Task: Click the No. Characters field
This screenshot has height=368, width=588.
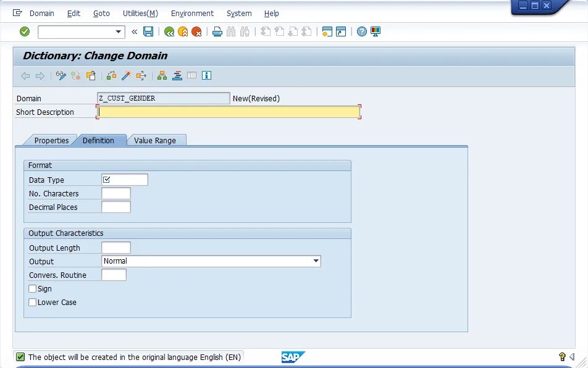Action: pos(116,193)
